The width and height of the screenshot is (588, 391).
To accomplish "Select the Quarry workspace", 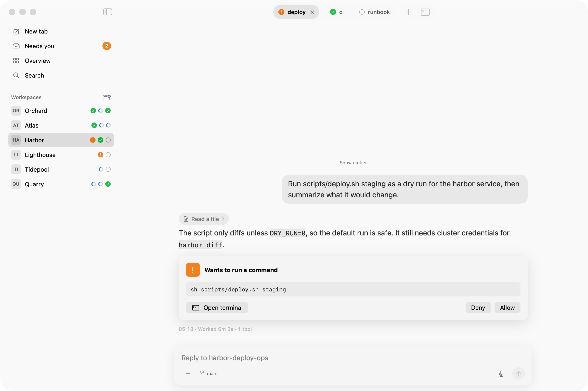I will pyautogui.click(x=61, y=184).
